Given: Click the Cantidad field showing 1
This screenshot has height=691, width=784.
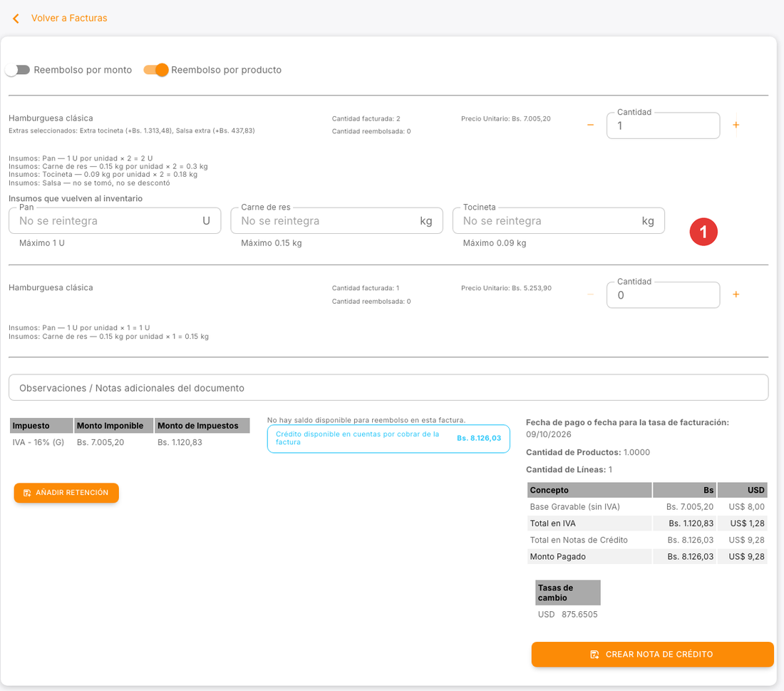Looking at the screenshot, I should [663, 126].
